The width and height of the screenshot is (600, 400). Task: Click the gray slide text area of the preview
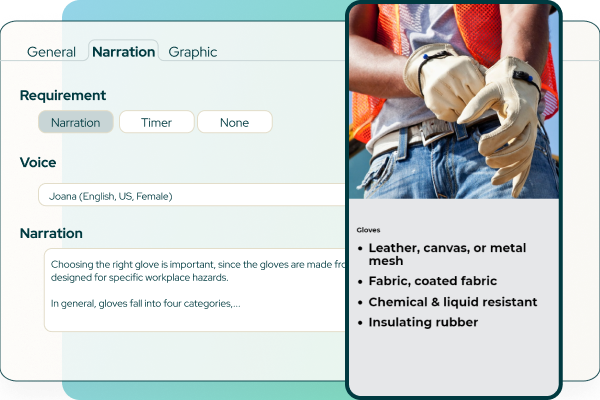tap(452, 360)
